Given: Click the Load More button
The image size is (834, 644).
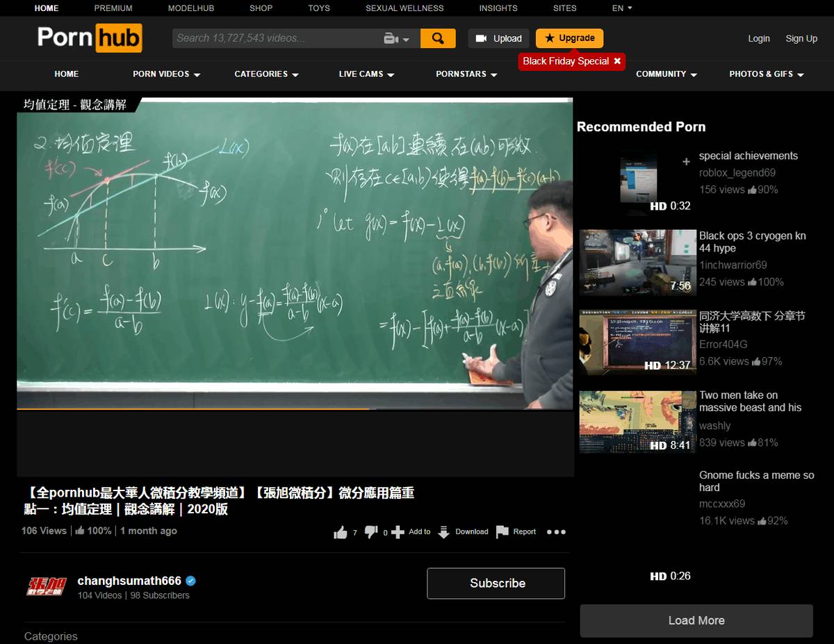Looking at the screenshot, I should point(696,620).
